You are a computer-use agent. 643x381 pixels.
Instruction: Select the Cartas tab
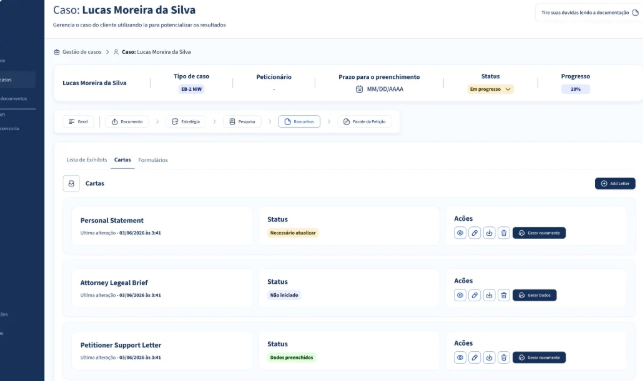[123, 160]
